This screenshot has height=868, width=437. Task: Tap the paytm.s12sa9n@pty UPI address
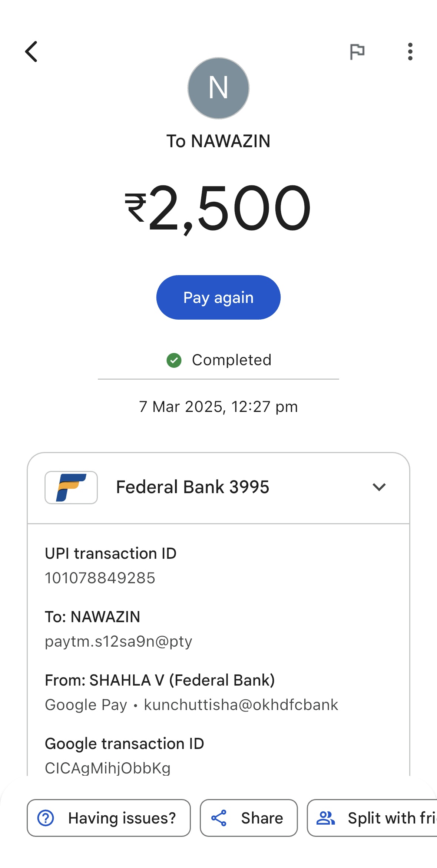[x=119, y=641]
